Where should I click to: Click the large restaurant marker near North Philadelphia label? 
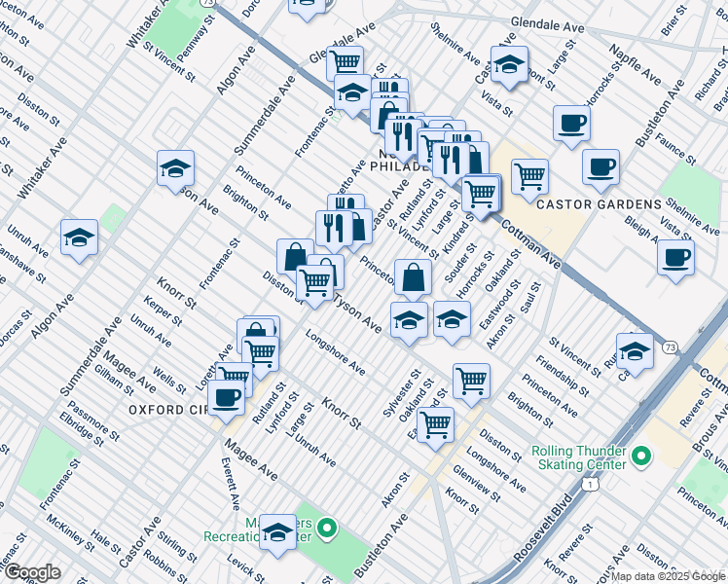click(x=404, y=139)
